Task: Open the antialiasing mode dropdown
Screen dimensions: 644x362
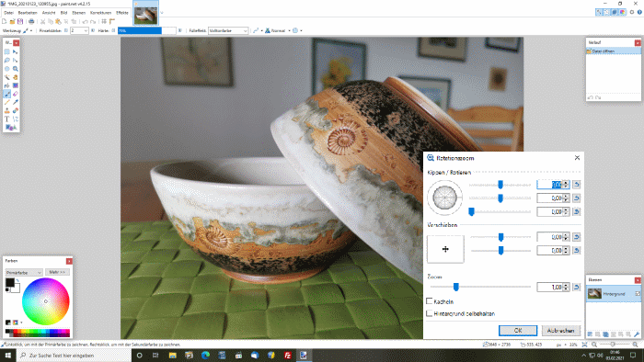Action: pos(258,30)
